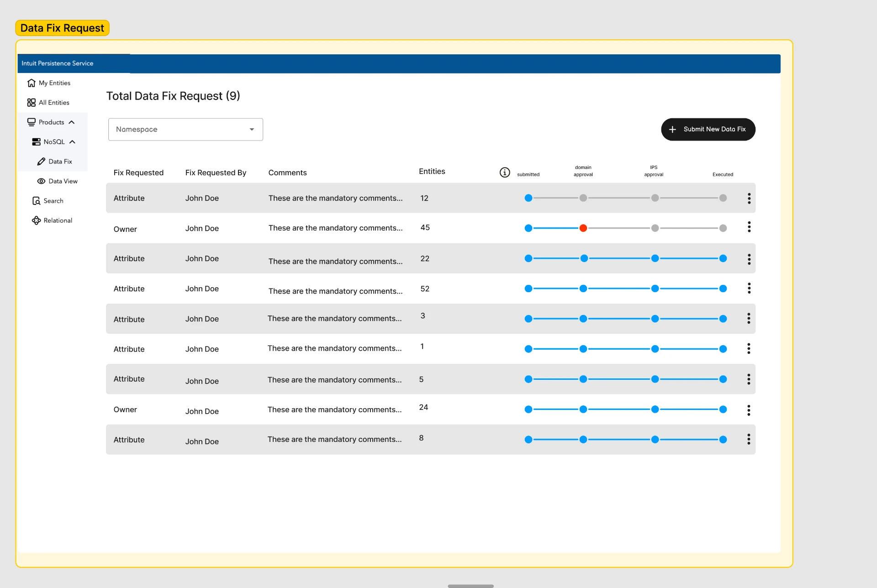Click the NoSQL server icon
This screenshot has width=877, height=588.
click(x=36, y=142)
